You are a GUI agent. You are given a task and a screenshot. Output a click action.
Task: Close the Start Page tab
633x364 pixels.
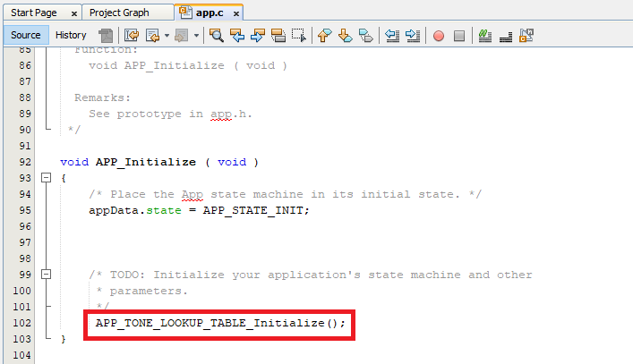pyautogui.click(x=74, y=13)
